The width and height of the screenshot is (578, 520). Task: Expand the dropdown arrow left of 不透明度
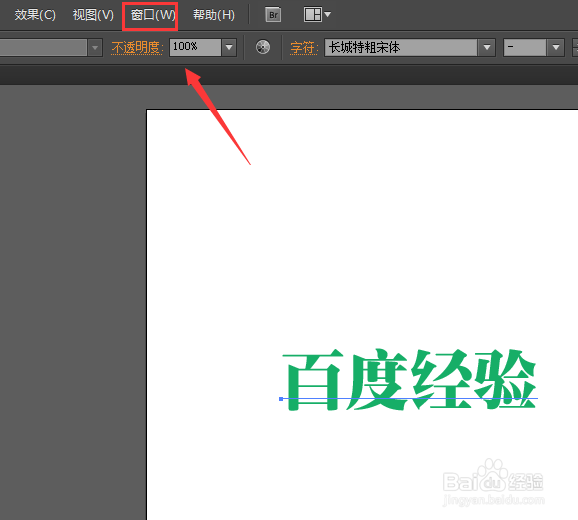95,48
